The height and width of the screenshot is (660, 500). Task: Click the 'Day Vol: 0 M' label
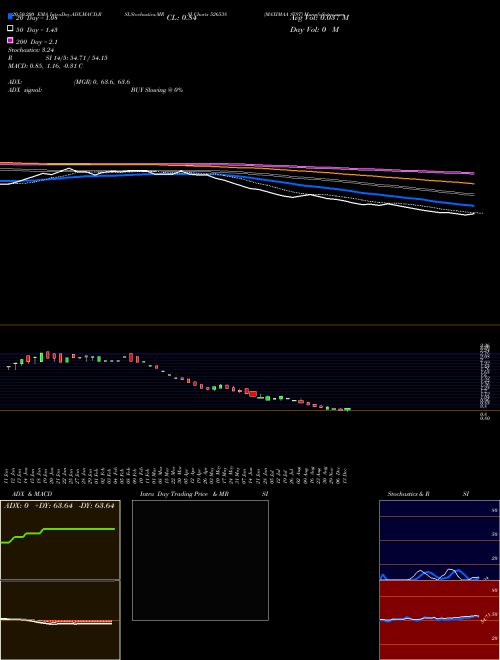314,30
